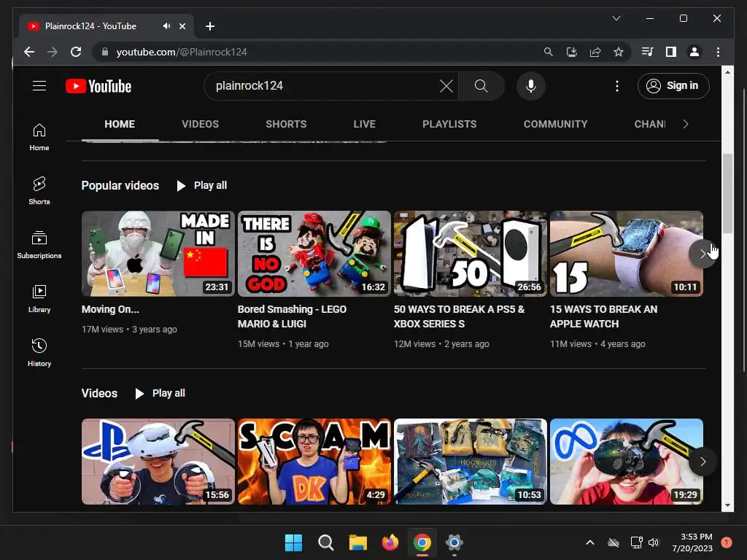
Task: Switch to the PLAYLISTS tab
Action: [449, 124]
